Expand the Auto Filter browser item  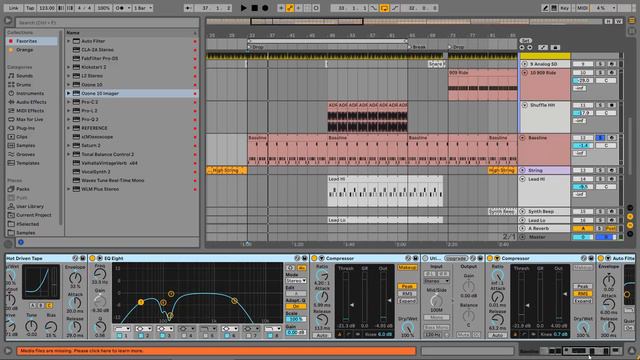coord(69,41)
